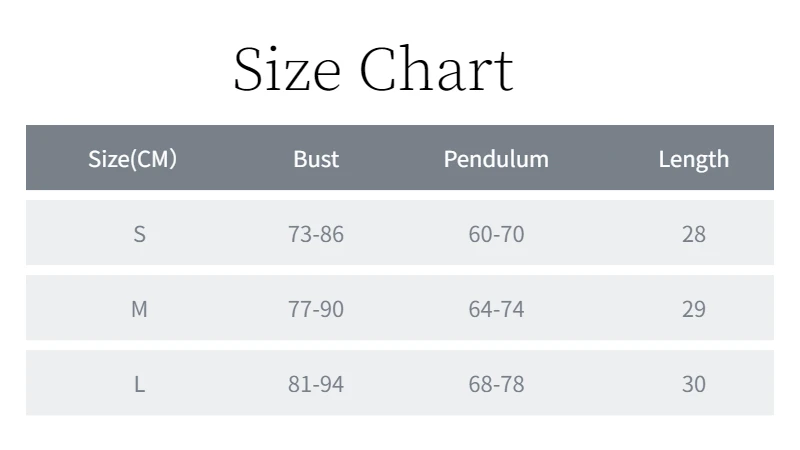This screenshot has width=800, height=450.
Task: Click pendulum value 64-74
Action: pos(496,309)
